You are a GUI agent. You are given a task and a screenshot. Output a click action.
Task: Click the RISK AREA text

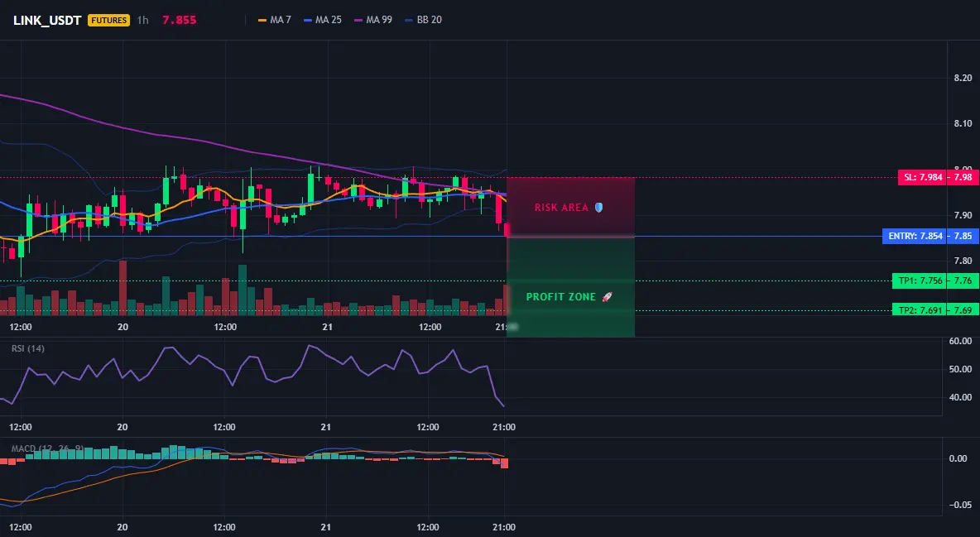[x=561, y=208]
